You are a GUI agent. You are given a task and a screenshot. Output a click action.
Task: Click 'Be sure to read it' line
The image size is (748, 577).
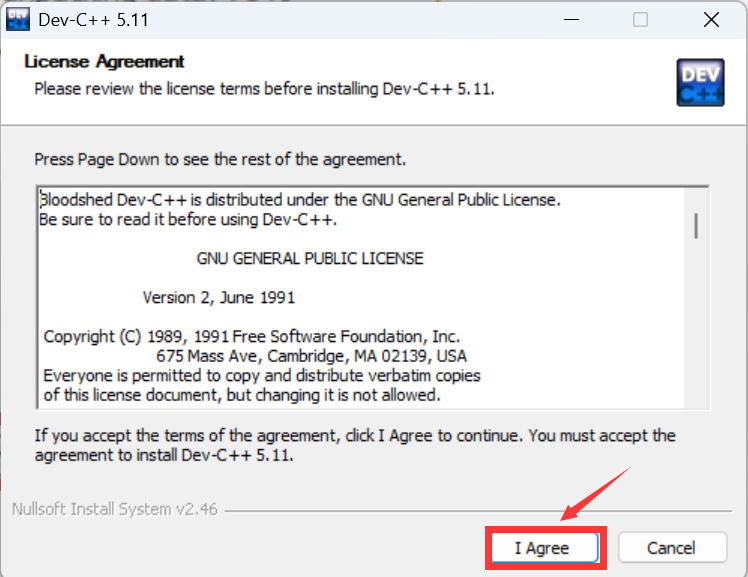(188, 220)
